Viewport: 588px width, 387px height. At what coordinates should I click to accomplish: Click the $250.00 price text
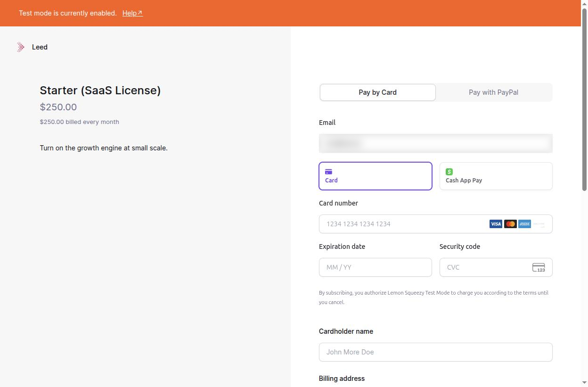point(58,107)
